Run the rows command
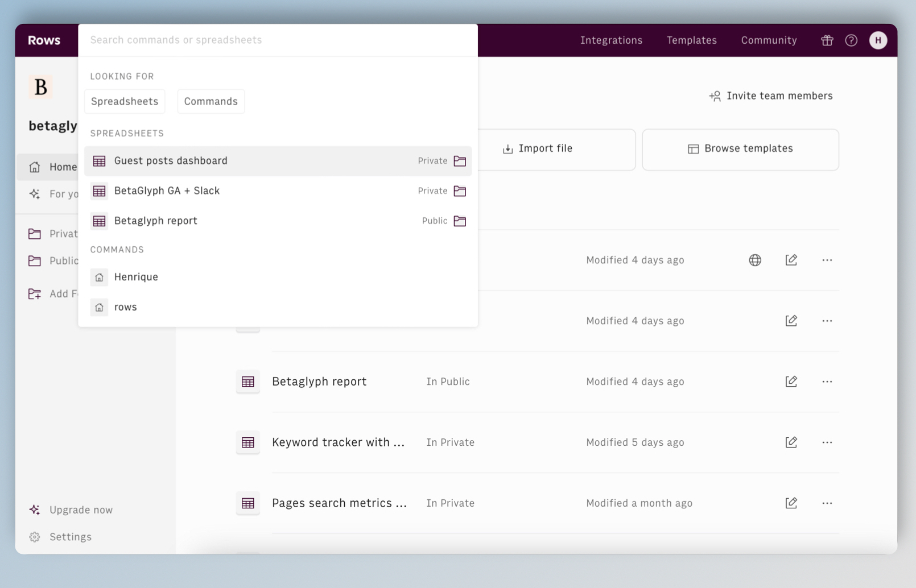916x588 pixels. coord(278,307)
